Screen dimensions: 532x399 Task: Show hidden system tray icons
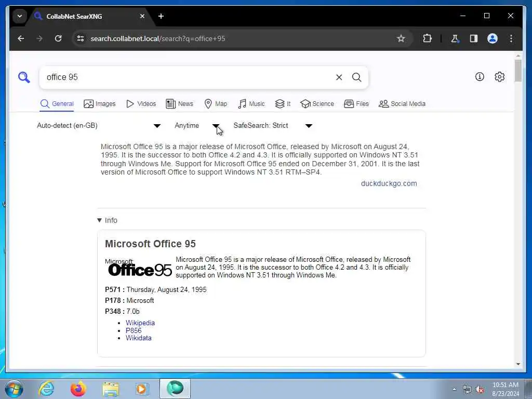click(x=454, y=390)
